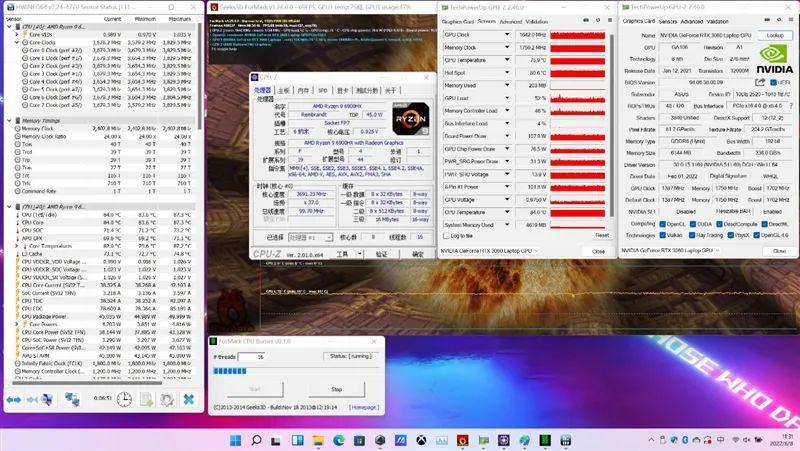Toggle the UEFI checkbox in GPU-Z
800x451 pixels.
click(773, 82)
